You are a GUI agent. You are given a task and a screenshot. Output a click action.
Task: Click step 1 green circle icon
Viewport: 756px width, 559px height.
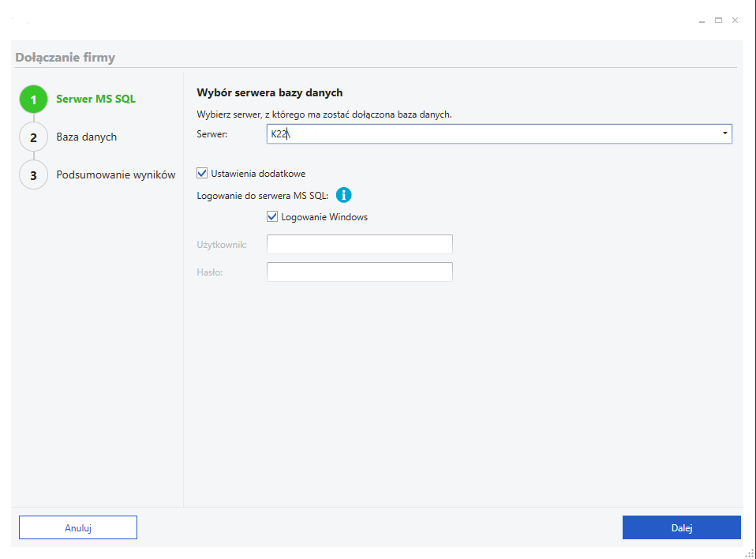coord(33,99)
